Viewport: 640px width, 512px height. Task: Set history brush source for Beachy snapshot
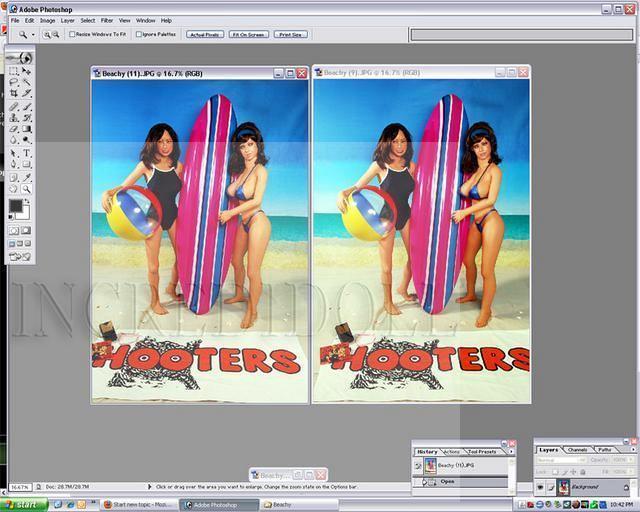pos(418,465)
